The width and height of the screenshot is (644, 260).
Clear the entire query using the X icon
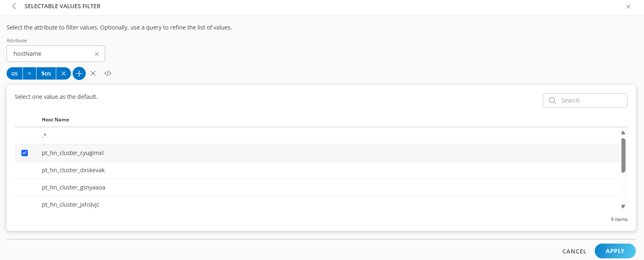tap(93, 73)
